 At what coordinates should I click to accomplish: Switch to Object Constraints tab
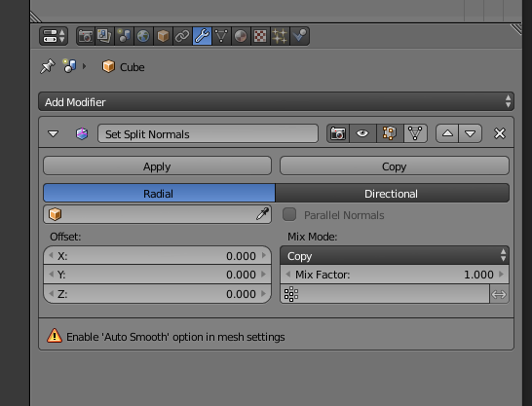point(182,36)
